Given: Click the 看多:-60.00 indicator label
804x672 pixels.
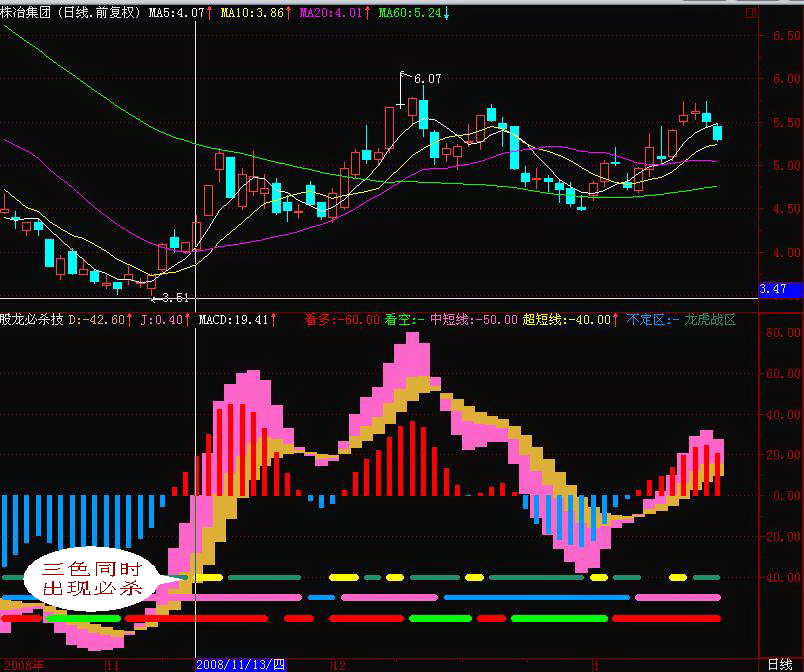Looking at the screenshot, I should 342,320.
